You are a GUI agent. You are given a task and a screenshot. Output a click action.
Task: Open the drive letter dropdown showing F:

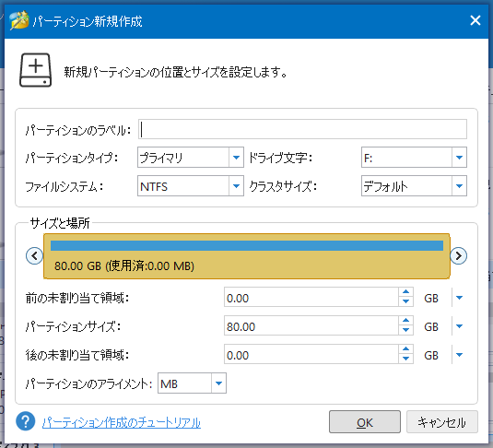[x=414, y=158]
